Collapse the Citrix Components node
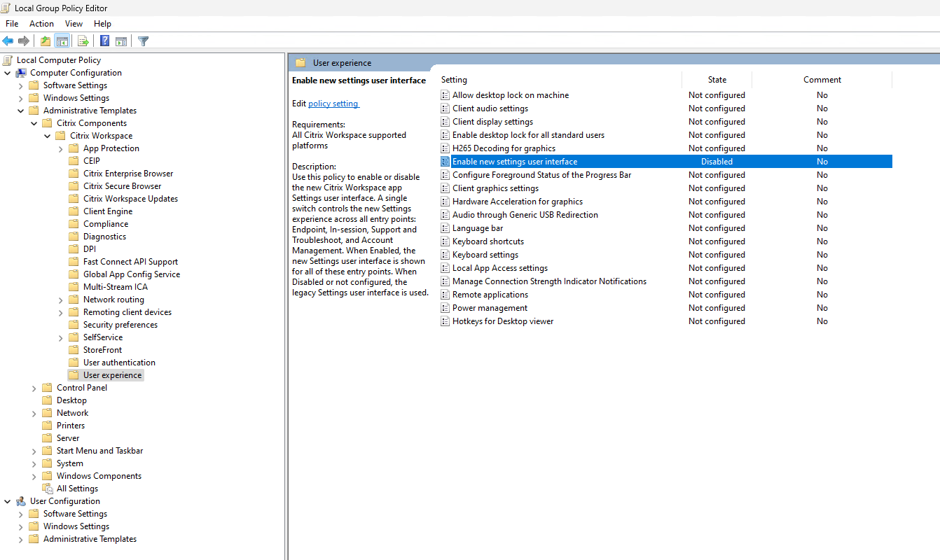The height and width of the screenshot is (560, 940). coord(34,123)
